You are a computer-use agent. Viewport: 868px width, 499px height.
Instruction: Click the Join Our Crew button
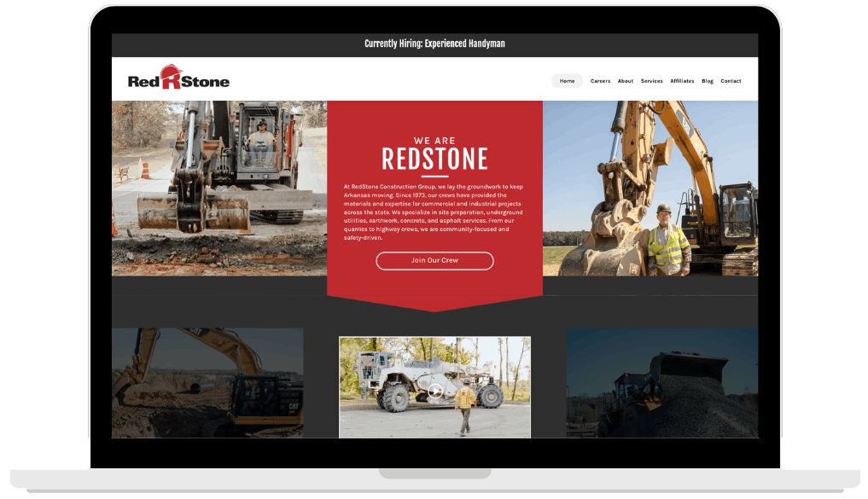point(434,260)
